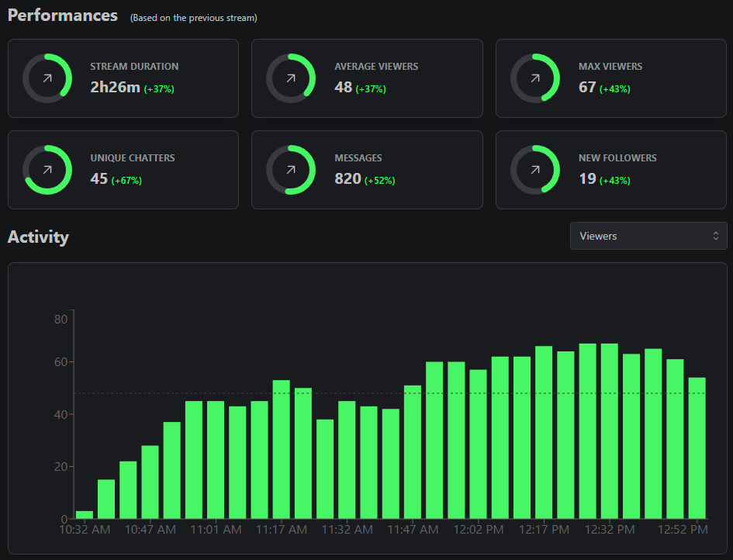Click the Max Viewers trend arrow icon
Screen dimensions: 733x560
click(535, 78)
